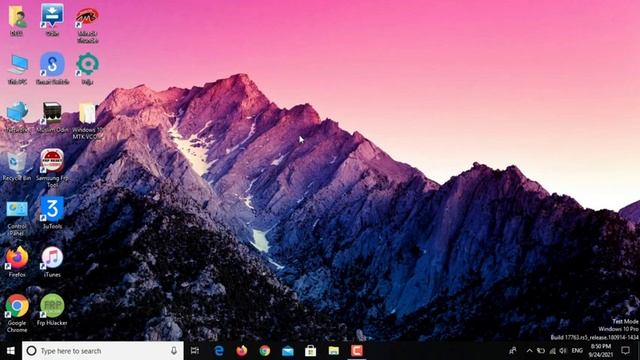
Task: Click the battery power tray icon
Action: coord(541,351)
